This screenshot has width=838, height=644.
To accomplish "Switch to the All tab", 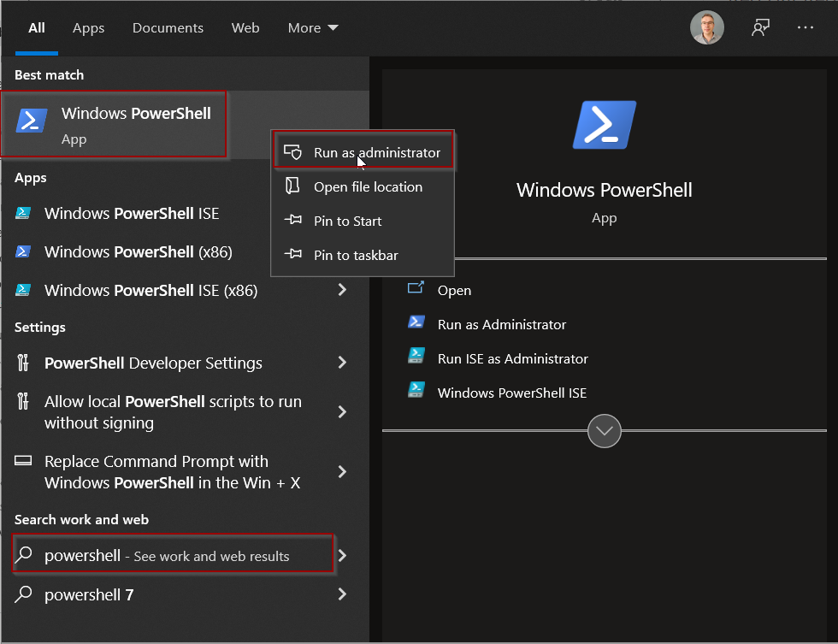I will pos(36,27).
